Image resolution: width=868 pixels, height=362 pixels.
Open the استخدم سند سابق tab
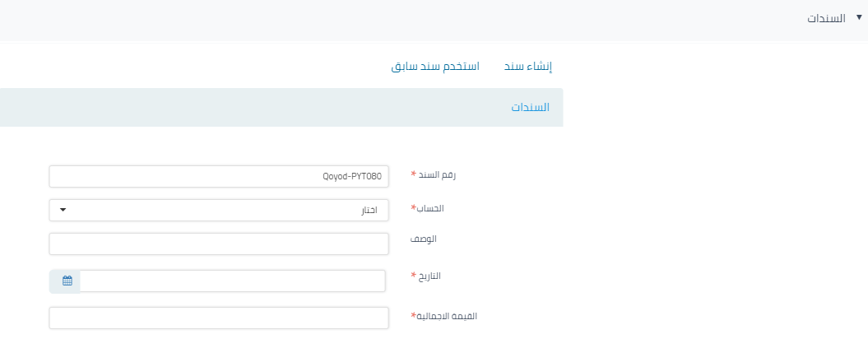pyautogui.click(x=435, y=66)
